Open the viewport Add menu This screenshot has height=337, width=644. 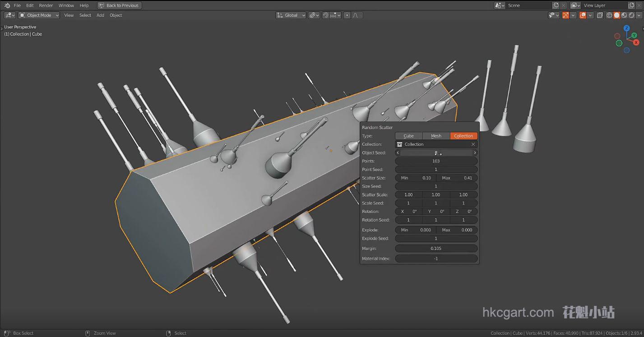pos(100,15)
